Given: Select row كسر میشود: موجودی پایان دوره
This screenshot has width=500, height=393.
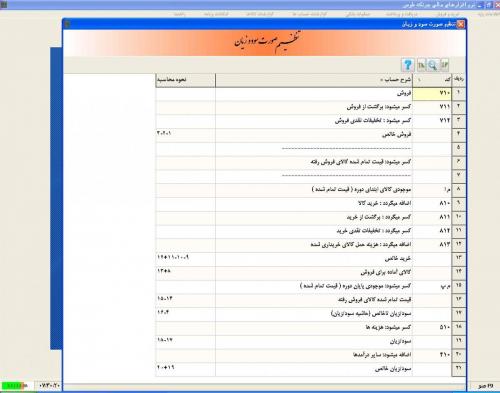Looking at the screenshot, I should click(314, 286).
